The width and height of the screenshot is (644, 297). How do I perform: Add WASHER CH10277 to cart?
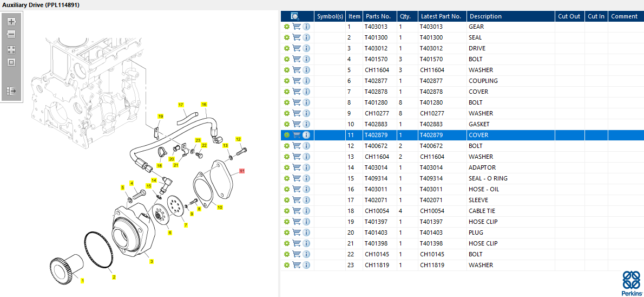point(297,113)
